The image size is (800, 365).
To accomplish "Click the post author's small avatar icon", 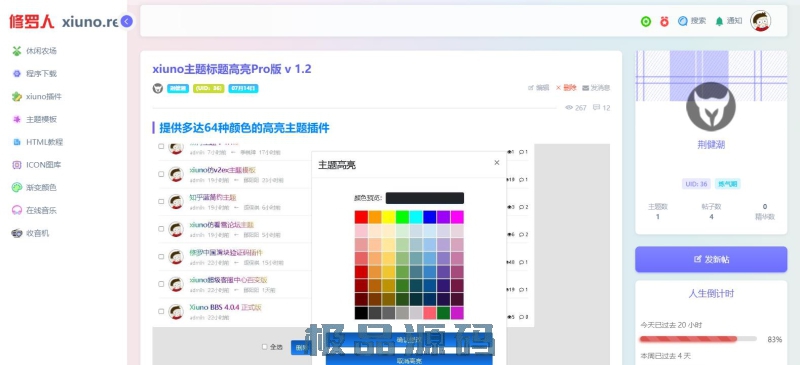I will [158, 88].
